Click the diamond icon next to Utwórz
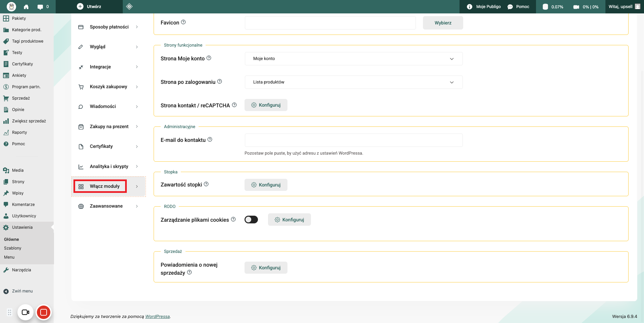The height and width of the screenshot is (323, 644). coord(129,7)
